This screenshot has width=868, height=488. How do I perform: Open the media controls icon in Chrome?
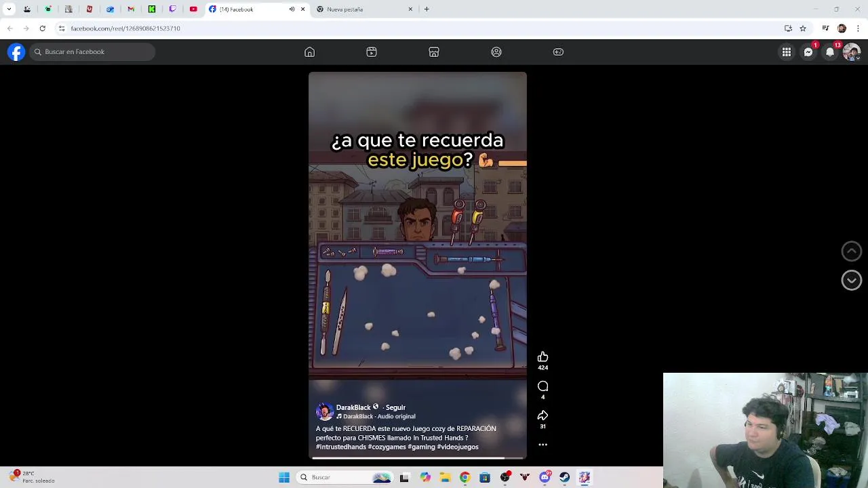(825, 28)
